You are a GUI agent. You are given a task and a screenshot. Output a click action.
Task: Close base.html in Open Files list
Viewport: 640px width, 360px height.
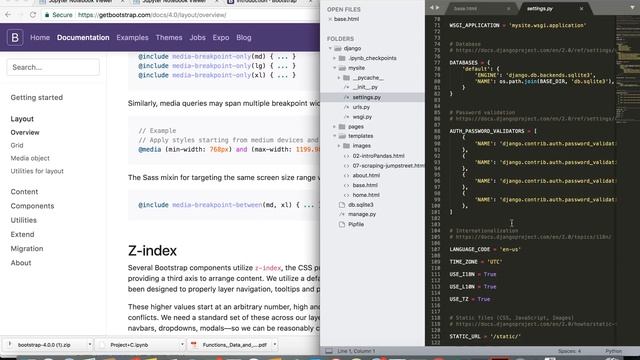330,19
